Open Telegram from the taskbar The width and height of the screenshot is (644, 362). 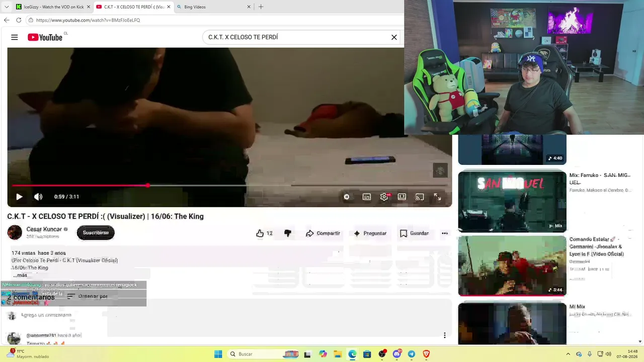[412, 354]
